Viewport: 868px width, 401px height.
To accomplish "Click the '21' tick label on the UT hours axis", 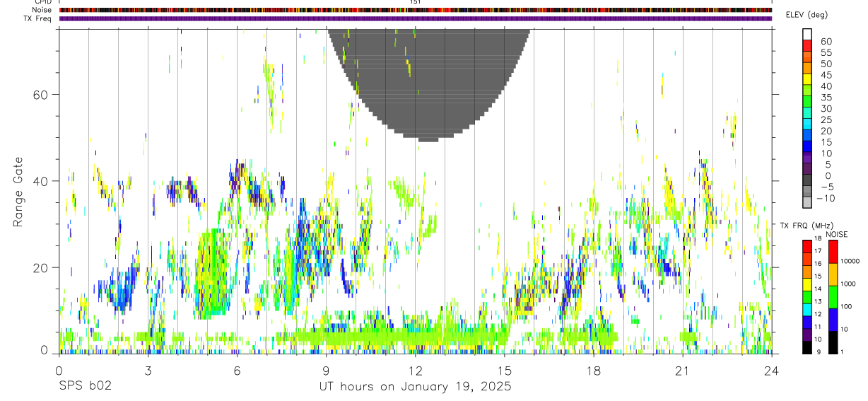I will (683, 371).
